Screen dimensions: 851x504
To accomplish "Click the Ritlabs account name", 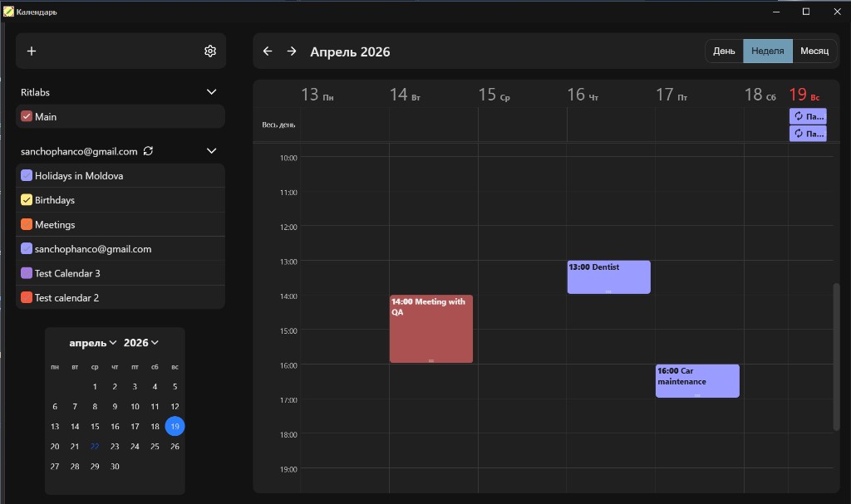I will click(x=35, y=92).
